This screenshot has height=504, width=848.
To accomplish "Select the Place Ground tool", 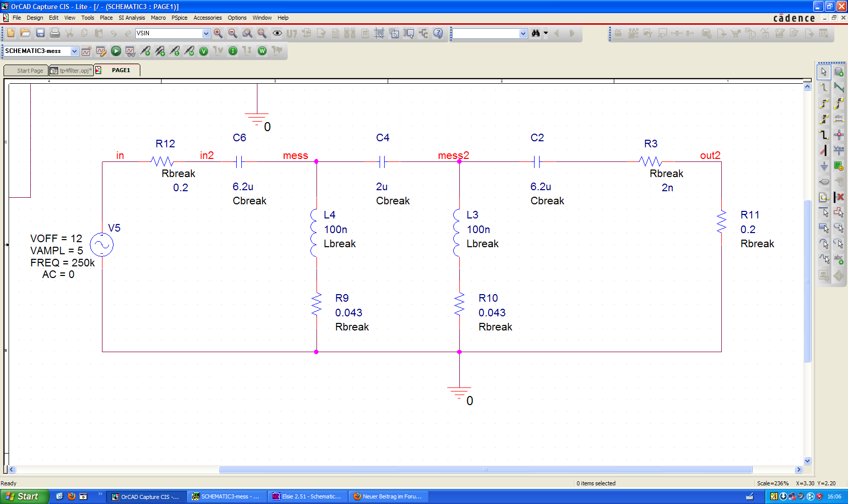I will pos(824,166).
